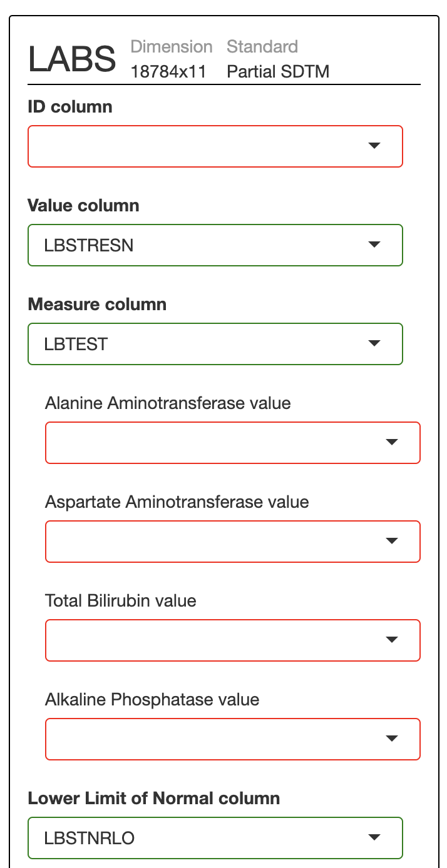Open the empty Total Bilirubin value select box
Screen dimensions: 447x868
click(233, 640)
